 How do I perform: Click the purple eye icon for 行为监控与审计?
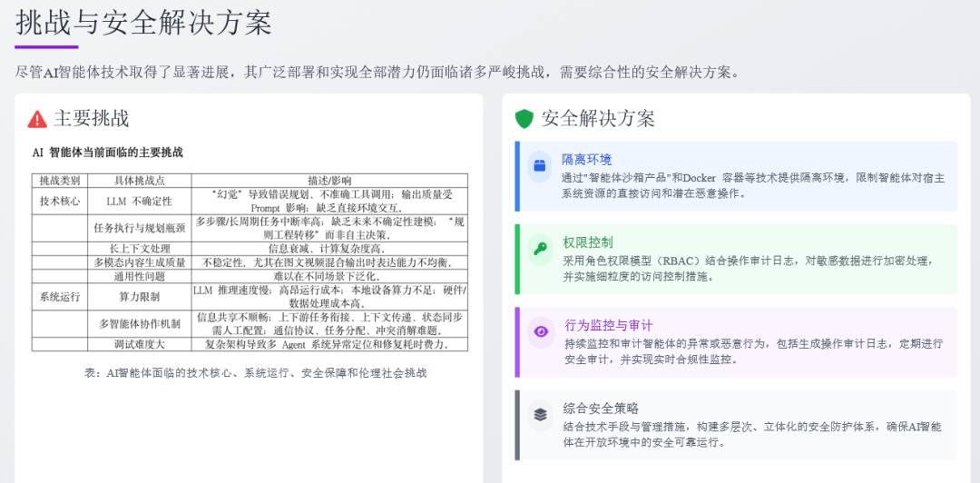click(541, 332)
